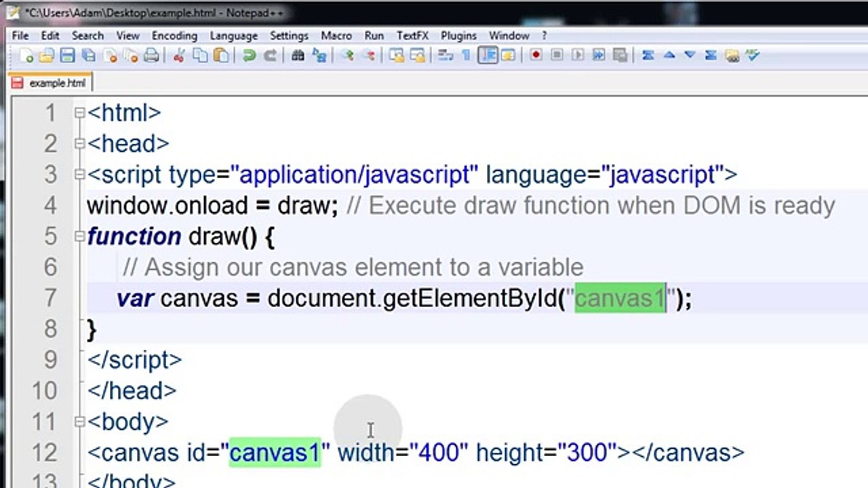Collapse the html tag fold on line 1

(79, 113)
